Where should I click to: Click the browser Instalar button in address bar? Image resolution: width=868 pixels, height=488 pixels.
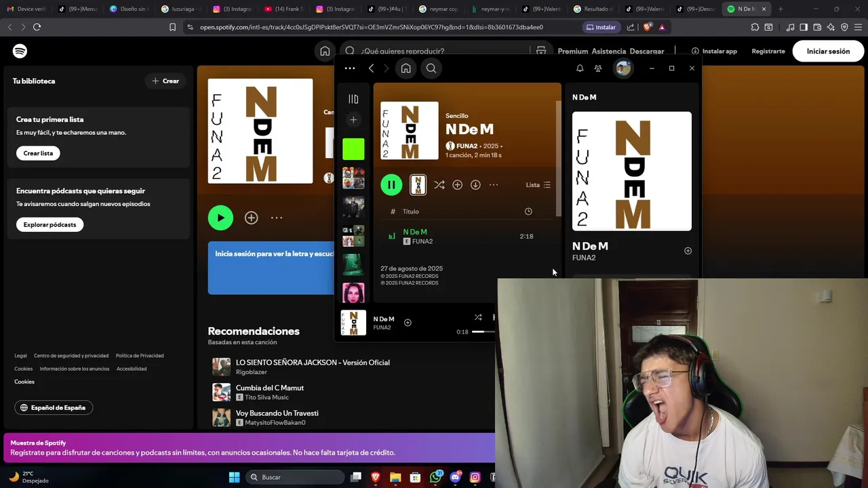coord(601,27)
